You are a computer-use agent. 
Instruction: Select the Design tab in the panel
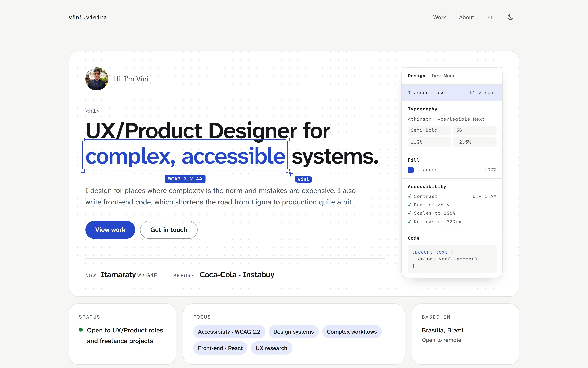(x=416, y=76)
